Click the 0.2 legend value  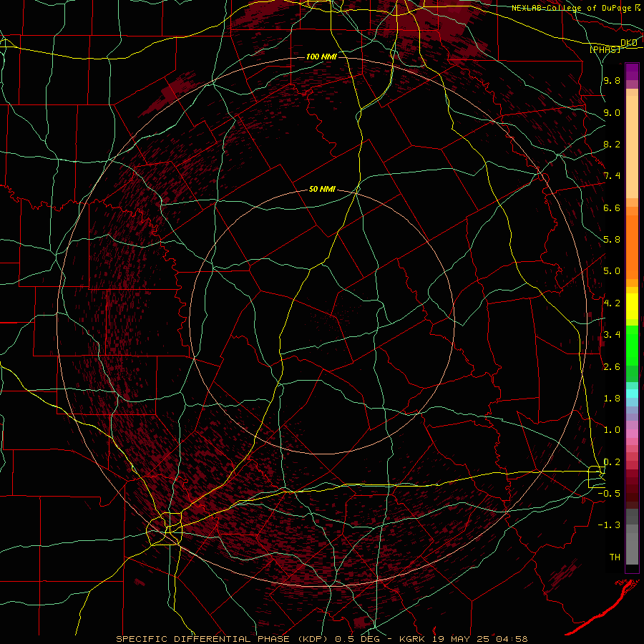point(612,462)
